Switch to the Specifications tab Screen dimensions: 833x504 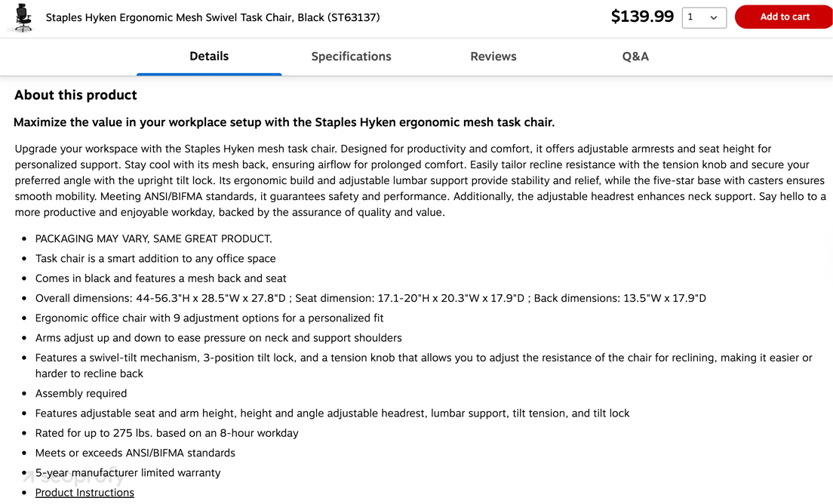pyautogui.click(x=351, y=56)
